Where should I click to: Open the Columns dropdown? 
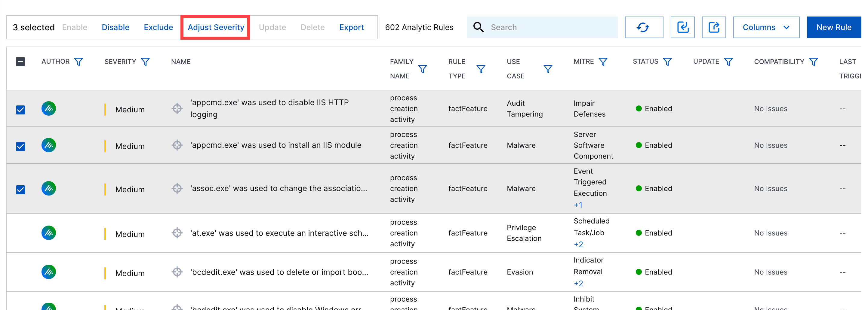[766, 27]
